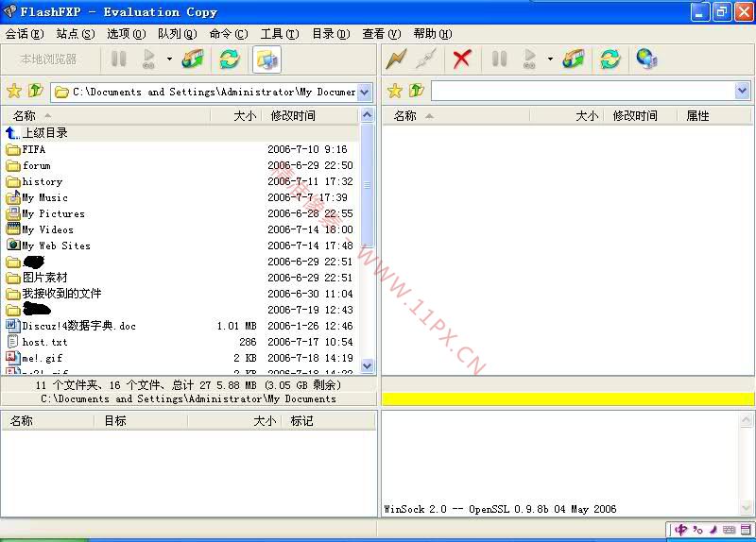Screen dimensions: 756x542
Task: Open the 上级目录 parent directory entry
Action: coord(44,133)
